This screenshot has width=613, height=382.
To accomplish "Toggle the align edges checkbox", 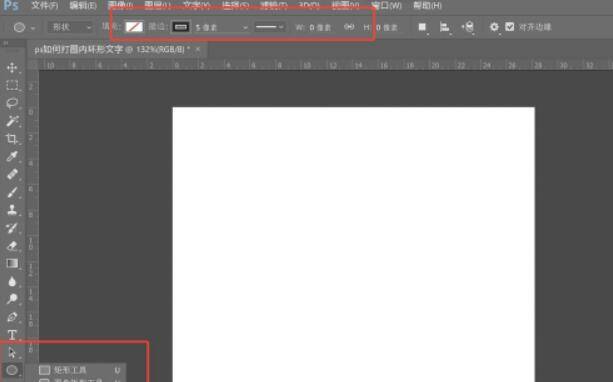I will pyautogui.click(x=509, y=27).
